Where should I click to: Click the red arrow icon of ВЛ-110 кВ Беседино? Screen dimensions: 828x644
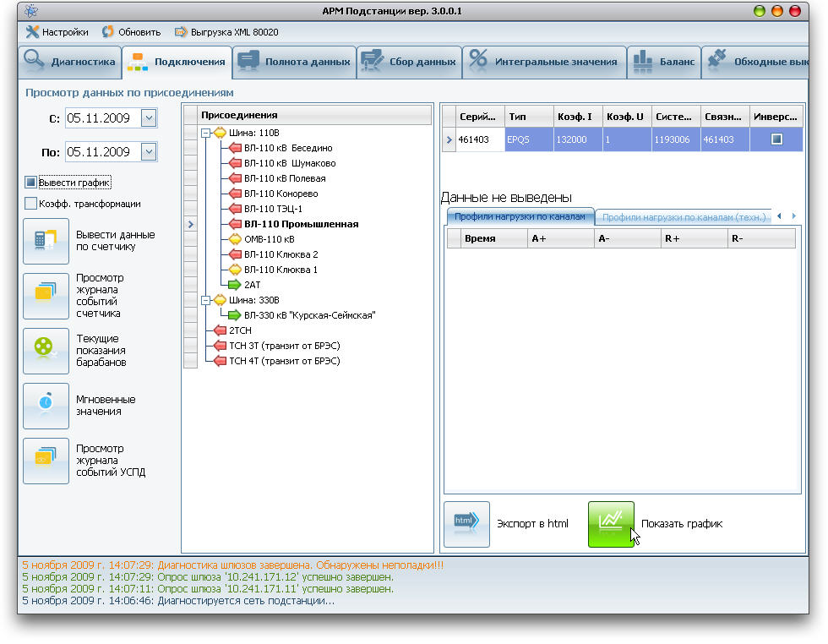tap(235, 148)
